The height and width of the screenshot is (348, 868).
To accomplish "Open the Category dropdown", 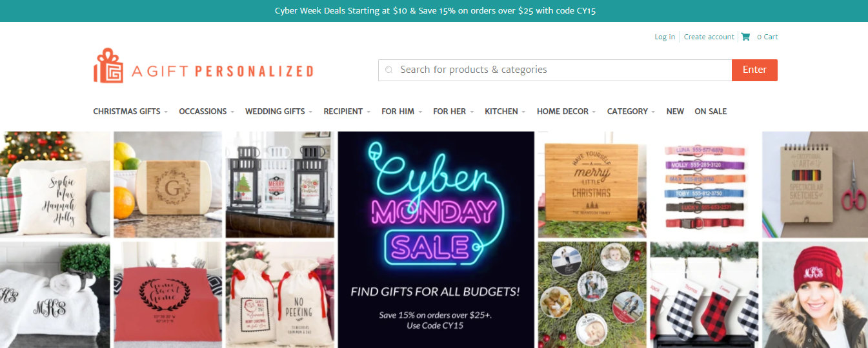I will [x=631, y=111].
